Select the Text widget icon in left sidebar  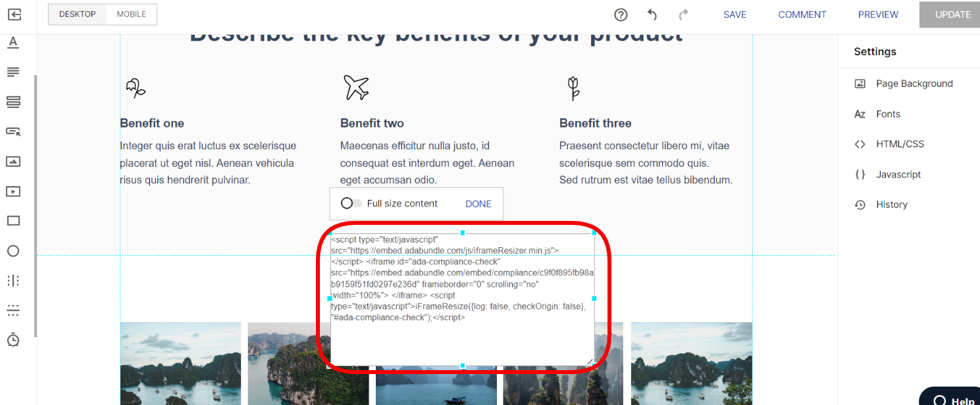(13, 43)
